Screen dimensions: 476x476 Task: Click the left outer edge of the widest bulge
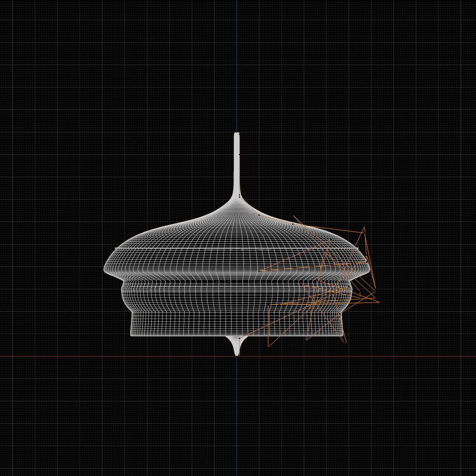click(104, 269)
